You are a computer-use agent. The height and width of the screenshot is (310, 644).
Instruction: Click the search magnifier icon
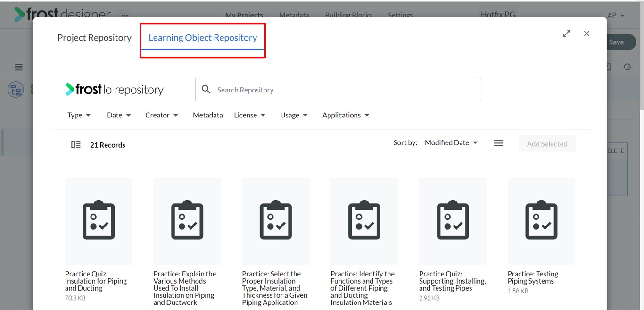click(x=206, y=90)
